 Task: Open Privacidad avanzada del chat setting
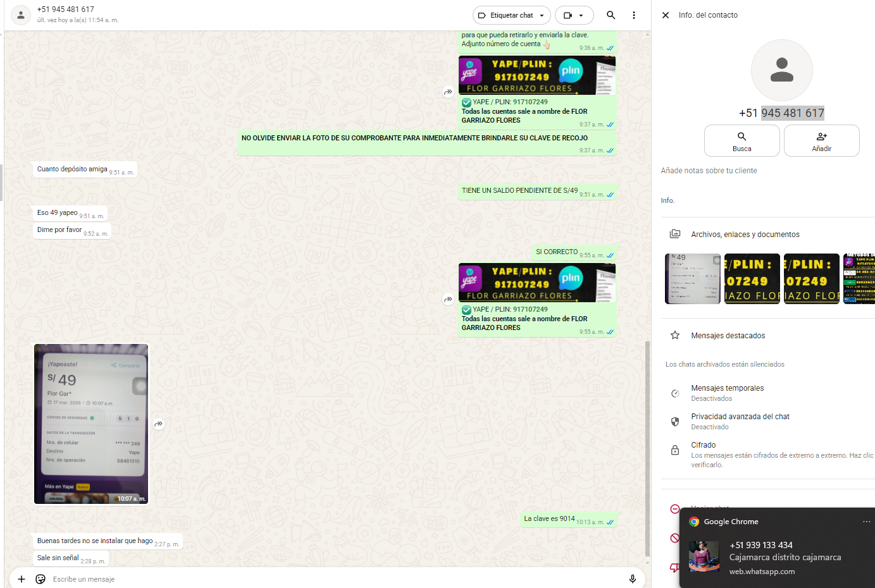tap(740, 421)
